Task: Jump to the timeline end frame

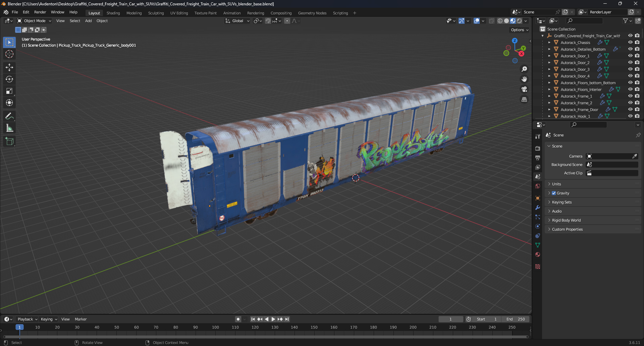Action: (287, 319)
